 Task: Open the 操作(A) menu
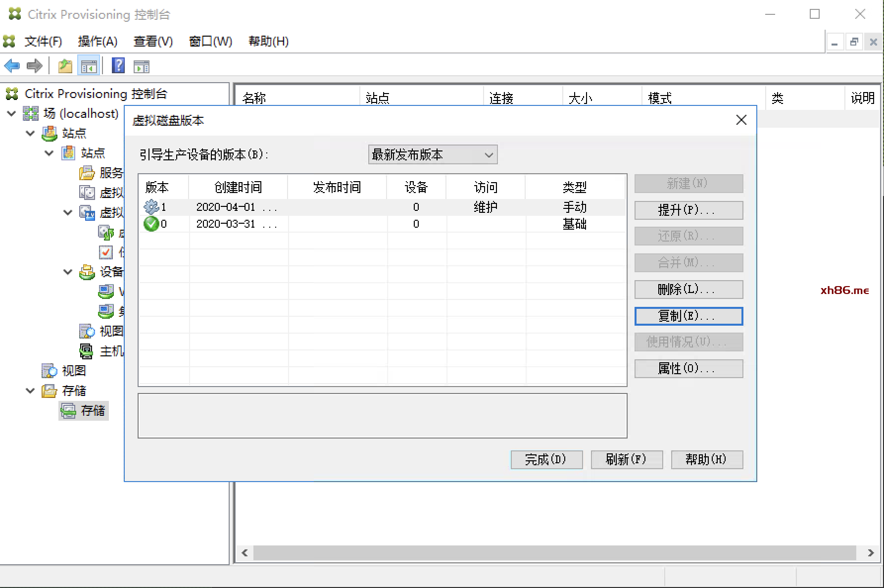98,42
